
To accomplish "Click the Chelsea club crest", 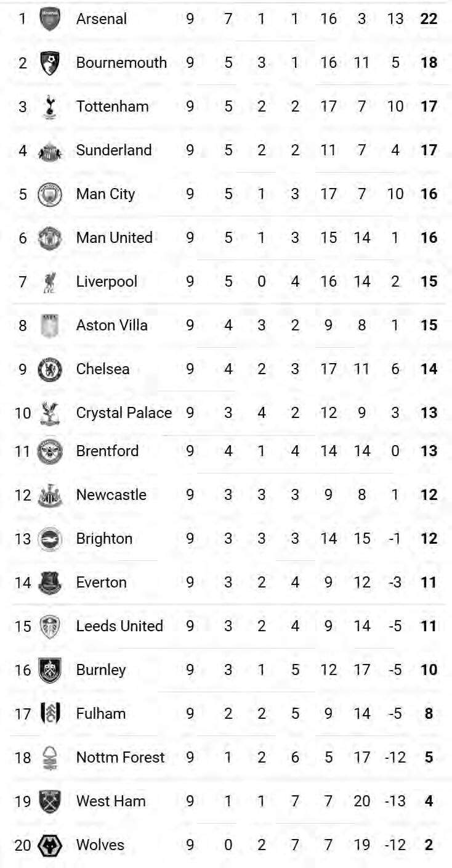I will (50, 369).
